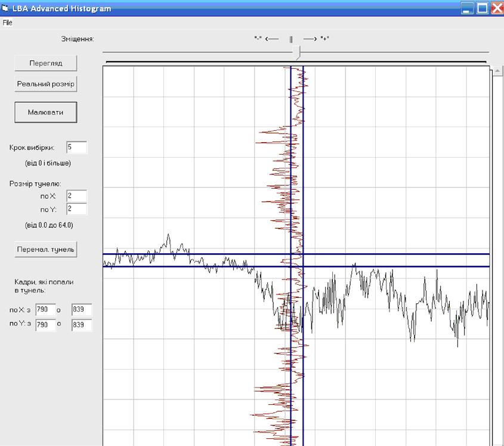Click the по X frames start field

click(45, 309)
